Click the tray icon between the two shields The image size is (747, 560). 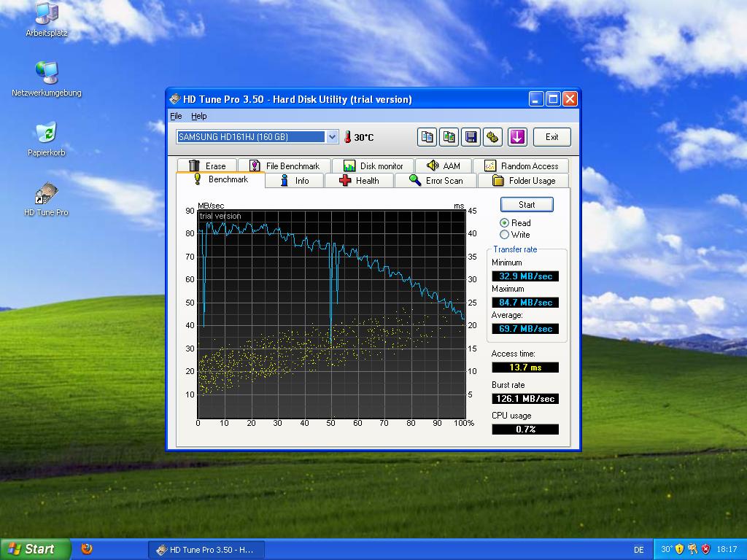pos(693,550)
